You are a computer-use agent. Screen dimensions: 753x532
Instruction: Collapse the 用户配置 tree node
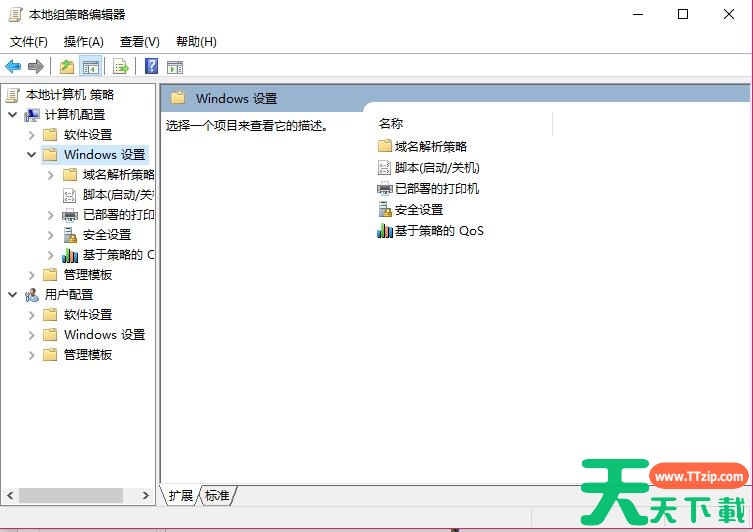click(x=12, y=295)
